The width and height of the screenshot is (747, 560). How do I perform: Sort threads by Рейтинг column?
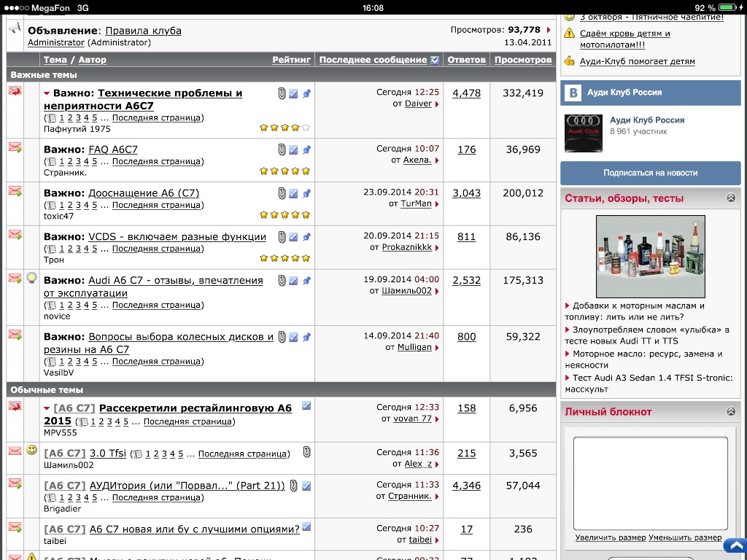tap(291, 60)
